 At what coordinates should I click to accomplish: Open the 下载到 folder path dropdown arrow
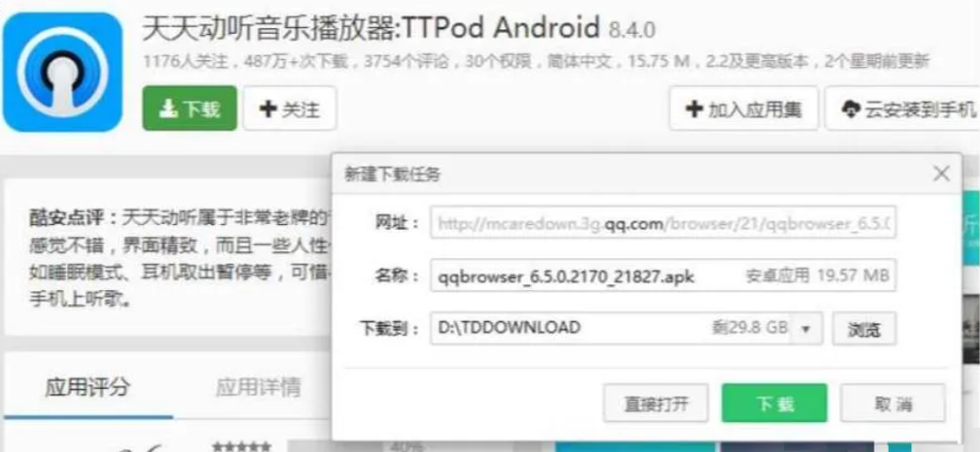806,329
